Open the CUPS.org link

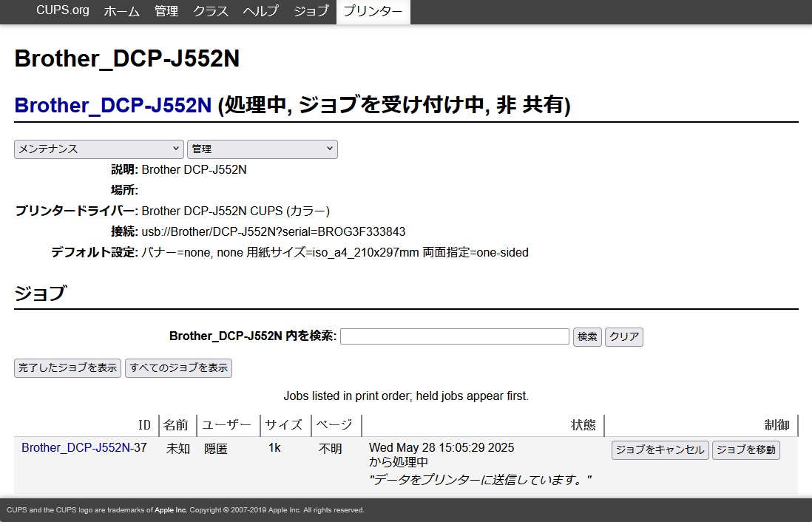tap(63, 10)
